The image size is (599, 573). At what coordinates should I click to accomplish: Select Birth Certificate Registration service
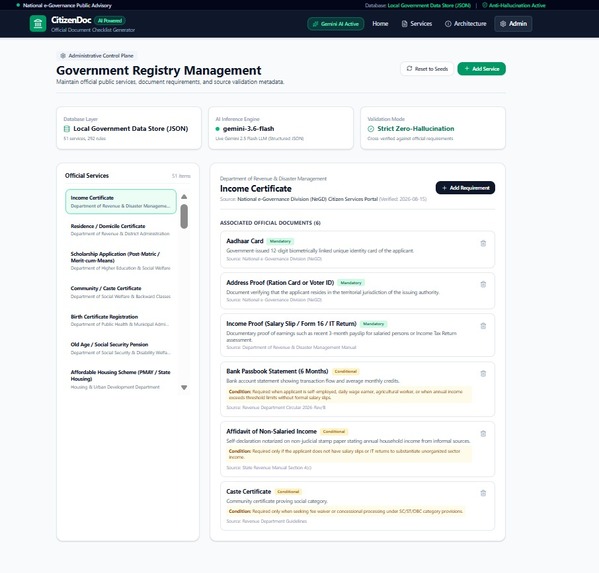click(x=121, y=320)
